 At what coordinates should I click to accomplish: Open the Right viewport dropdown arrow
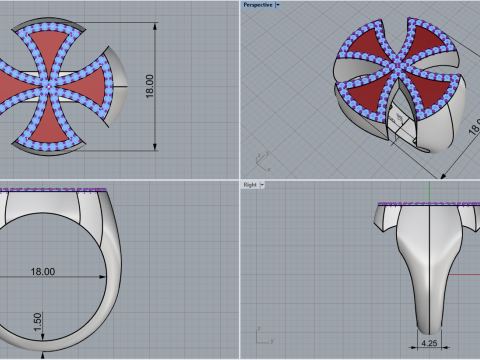(x=262, y=185)
